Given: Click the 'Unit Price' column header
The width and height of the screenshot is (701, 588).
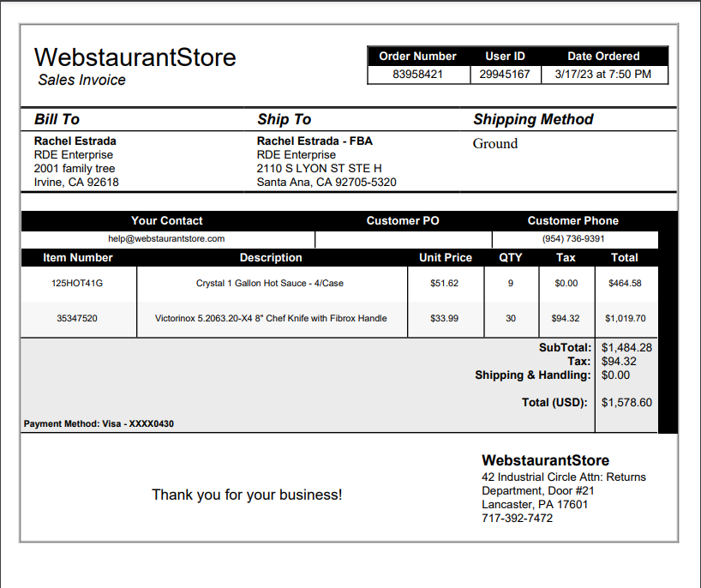Looking at the screenshot, I should (446, 258).
